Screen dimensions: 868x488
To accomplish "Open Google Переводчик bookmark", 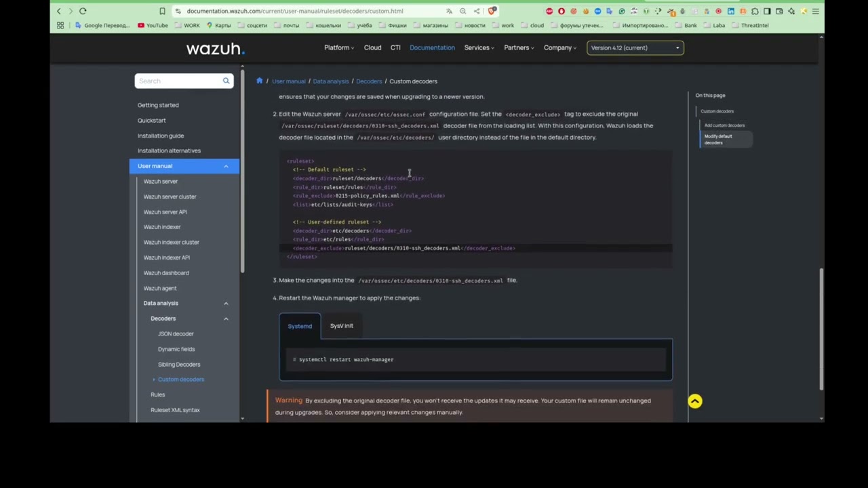I will (x=102, y=25).
